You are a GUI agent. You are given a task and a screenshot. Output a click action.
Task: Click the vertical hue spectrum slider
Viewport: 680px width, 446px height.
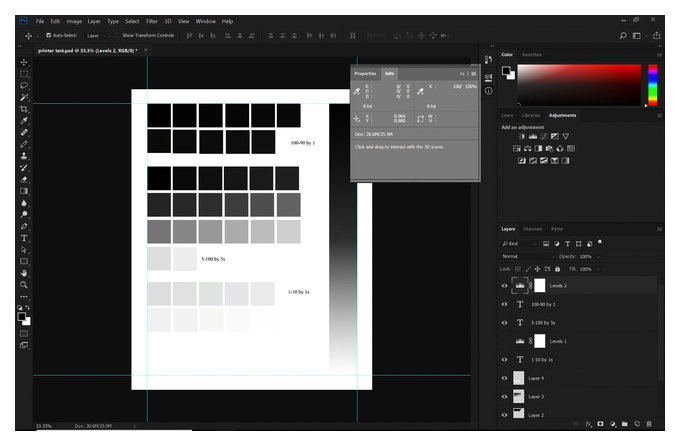652,85
